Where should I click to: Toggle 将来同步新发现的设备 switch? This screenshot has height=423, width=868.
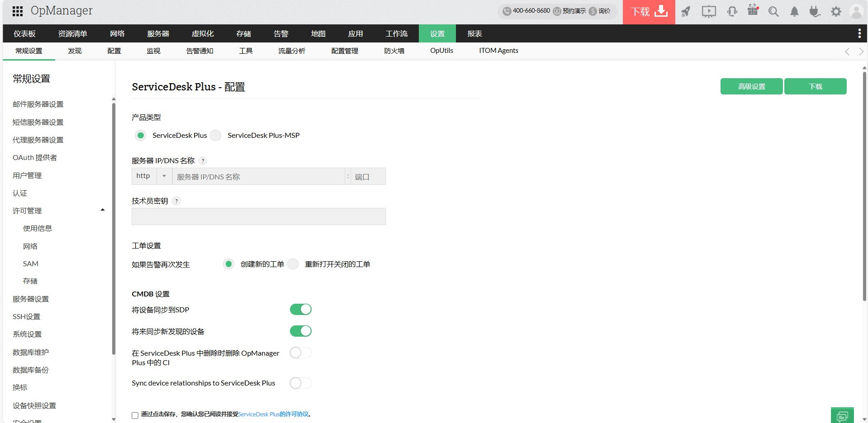pos(301,331)
